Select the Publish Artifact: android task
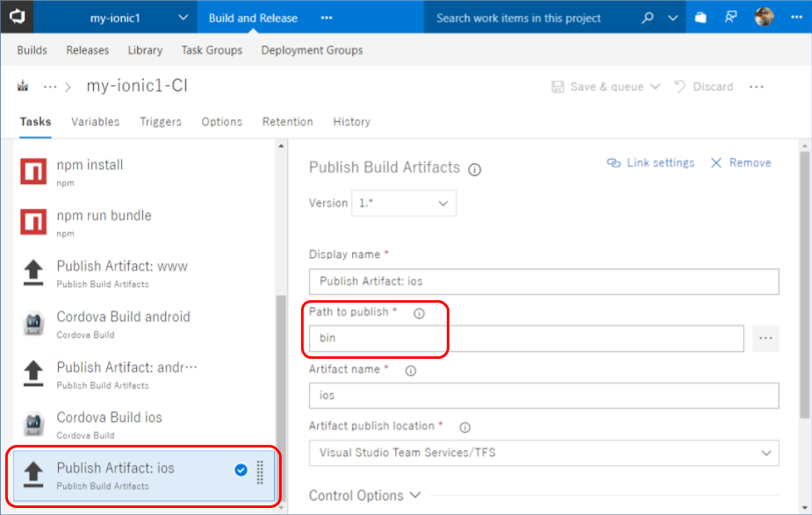This screenshot has height=515, width=812. click(x=144, y=375)
